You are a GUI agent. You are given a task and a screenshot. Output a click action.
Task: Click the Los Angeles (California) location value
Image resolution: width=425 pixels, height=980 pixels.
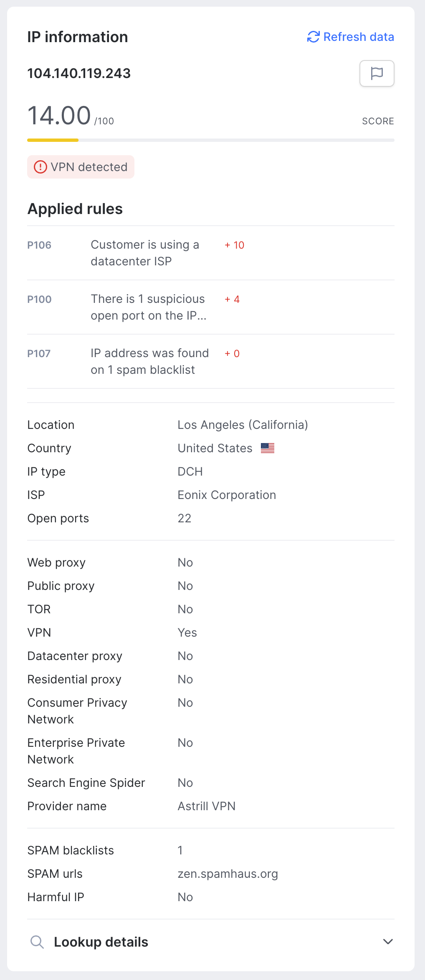point(243,425)
